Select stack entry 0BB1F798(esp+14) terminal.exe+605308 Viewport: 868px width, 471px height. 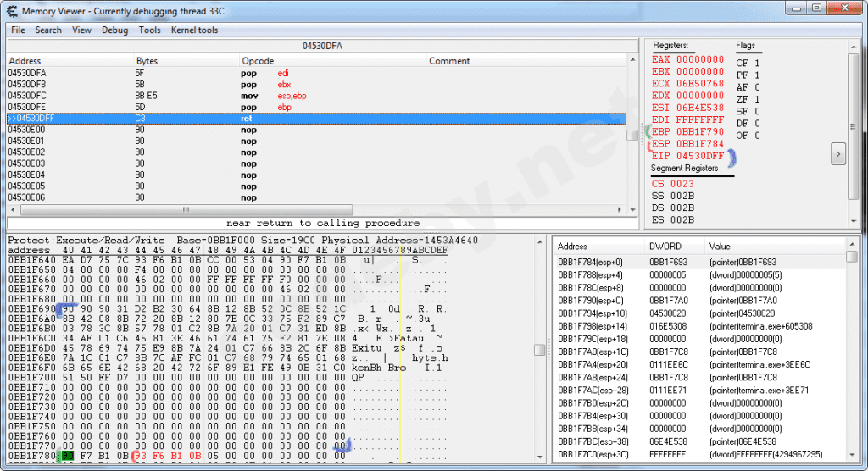pos(700,326)
